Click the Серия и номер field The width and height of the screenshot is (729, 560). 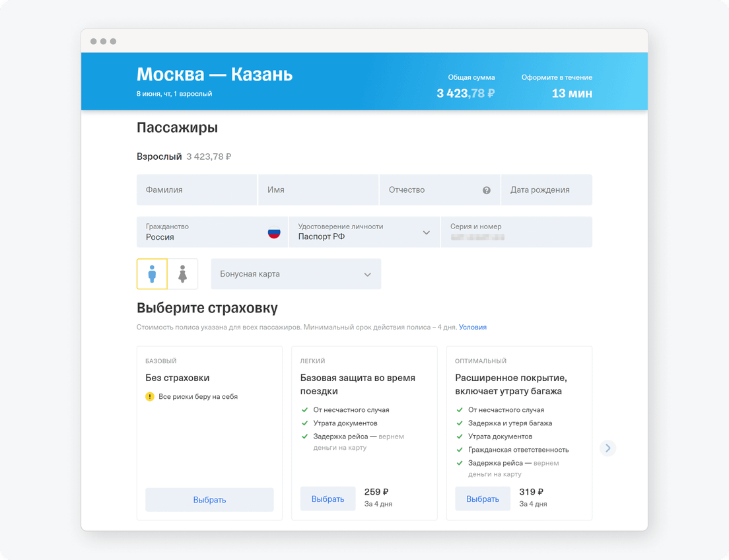point(516,232)
